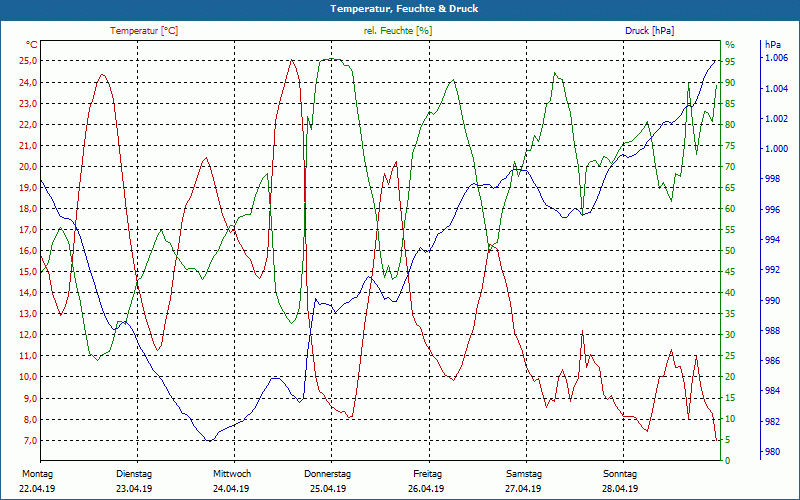Click the 'Sonntag' day label
Screen dimensions: 800x500
[x=620, y=474]
